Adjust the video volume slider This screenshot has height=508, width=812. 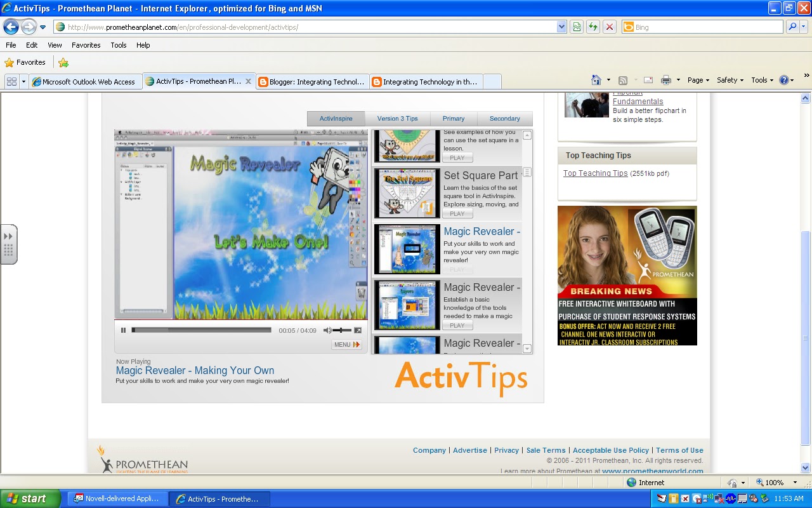point(342,330)
